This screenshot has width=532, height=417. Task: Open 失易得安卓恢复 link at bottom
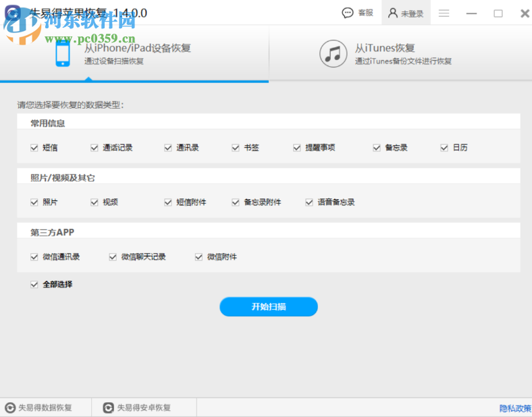tap(144, 408)
